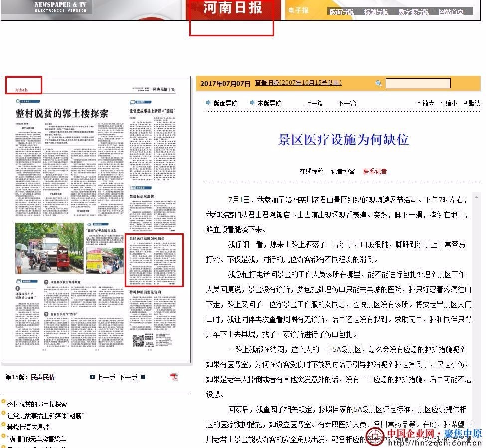486x448 pixels.
Task: Click the bullet icon beside 禁烧标语应温馨
Action: coord(3,427)
